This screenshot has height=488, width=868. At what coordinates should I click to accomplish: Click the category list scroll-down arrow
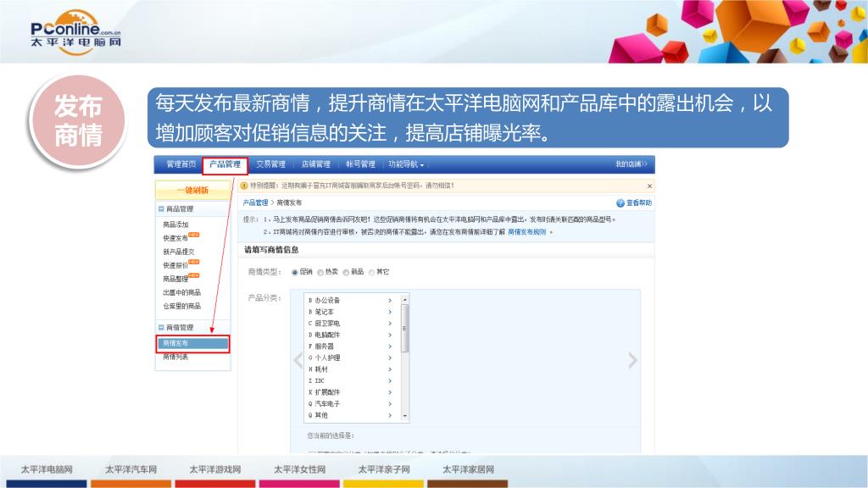coord(405,417)
